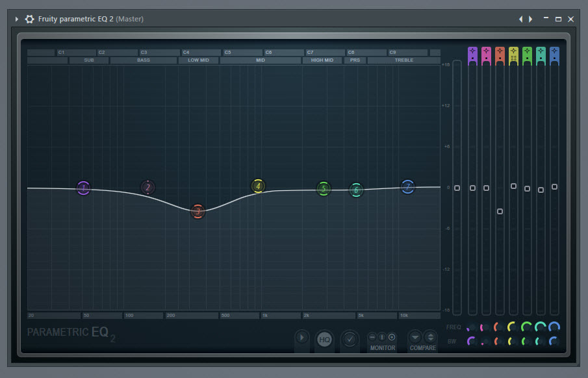Click the 200 frequency scale label
The width and height of the screenshot is (588, 378).
(x=171, y=316)
